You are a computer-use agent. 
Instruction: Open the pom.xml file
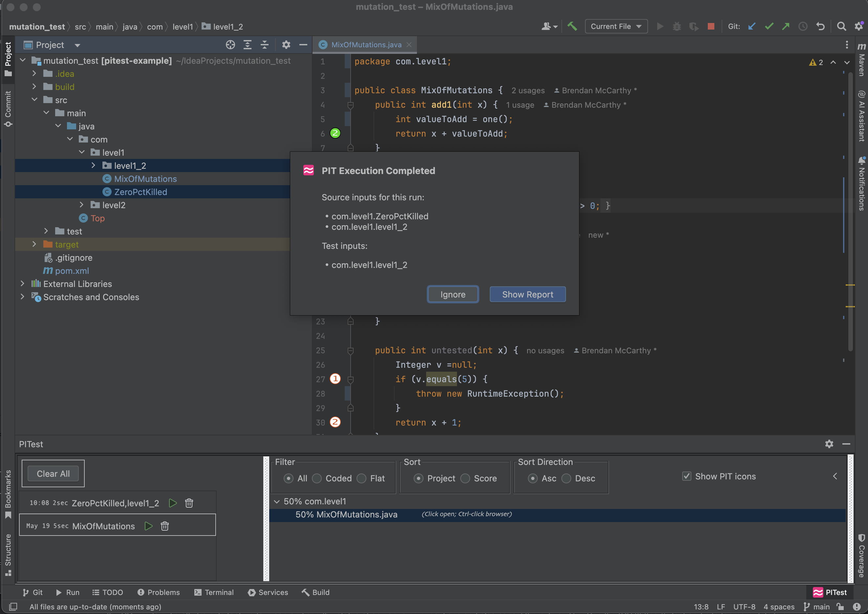(x=72, y=271)
